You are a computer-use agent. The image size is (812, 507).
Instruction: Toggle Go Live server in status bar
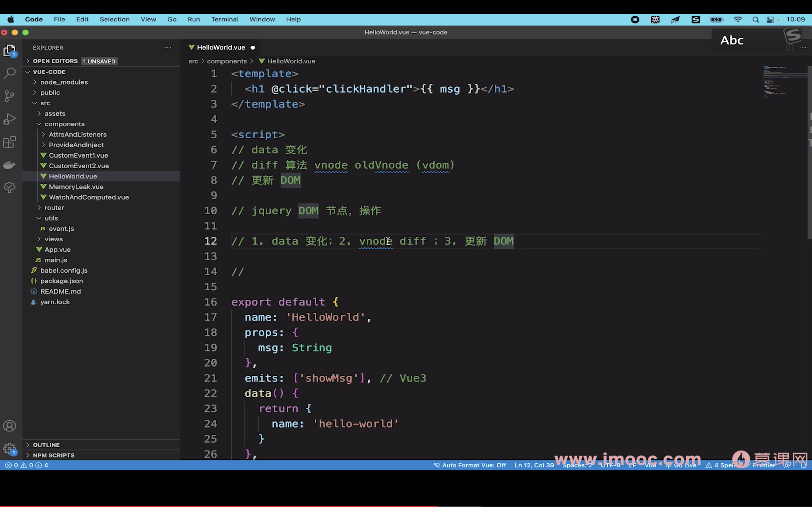click(x=681, y=465)
